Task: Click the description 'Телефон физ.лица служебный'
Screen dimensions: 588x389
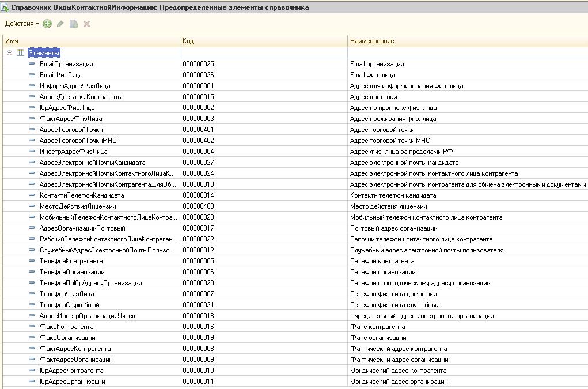Action: tap(395, 305)
